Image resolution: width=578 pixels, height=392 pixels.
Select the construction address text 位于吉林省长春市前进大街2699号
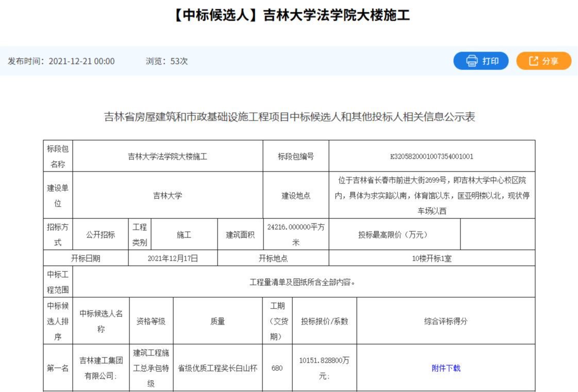pyautogui.click(x=392, y=180)
